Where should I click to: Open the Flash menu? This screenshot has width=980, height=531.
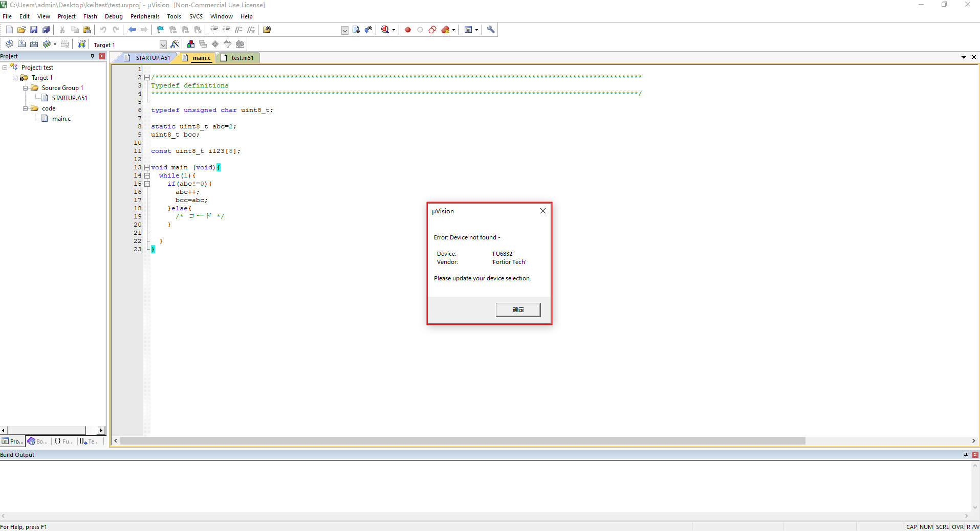[90, 16]
